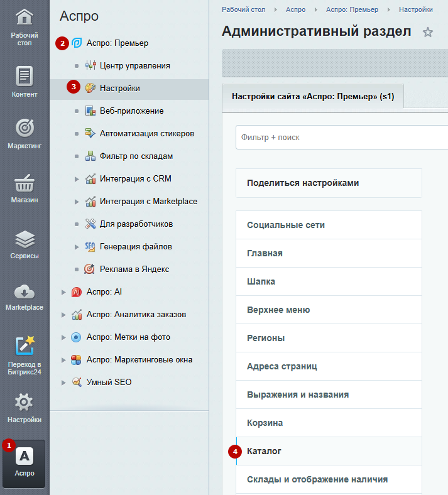Open the Настройки gear in the sidebar
448x495 pixels.
[25, 402]
